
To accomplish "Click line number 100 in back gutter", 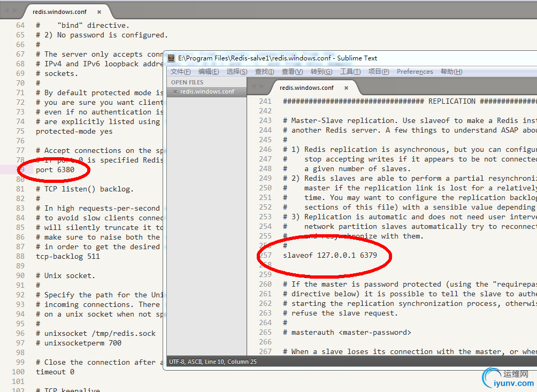I will tap(18, 372).
